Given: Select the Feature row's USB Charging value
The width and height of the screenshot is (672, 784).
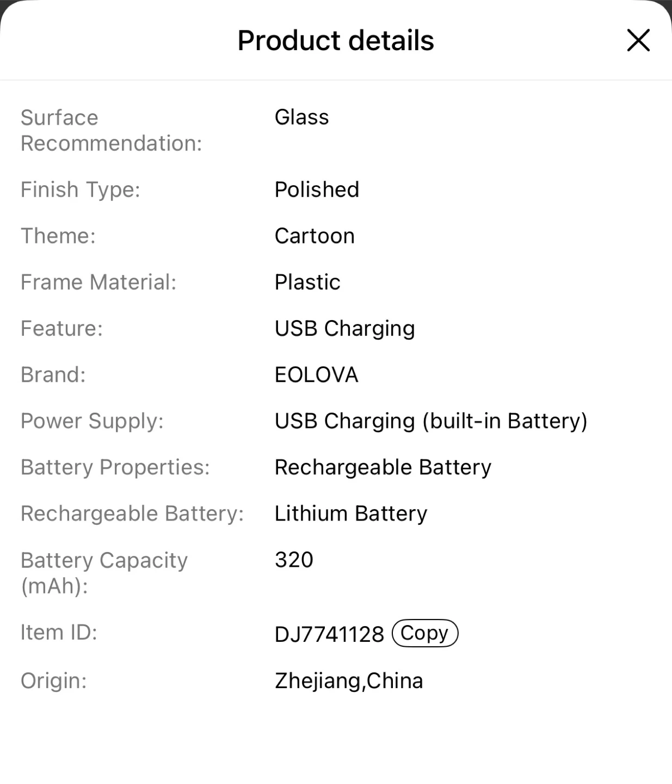Looking at the screenshot, I should click(344, 328).
